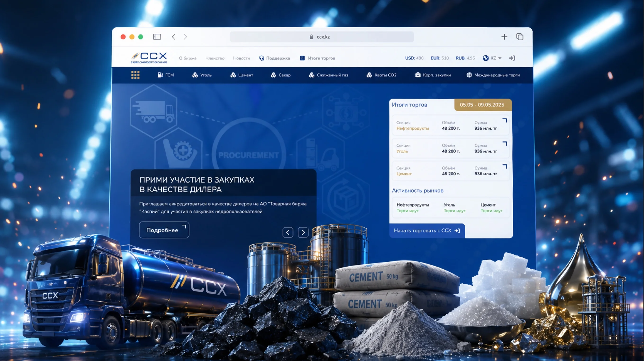Image resolution: width=644 pixels, height=361 pixels.
Task: Click Начать торговать с ССХ button
Action: [427, 231]
